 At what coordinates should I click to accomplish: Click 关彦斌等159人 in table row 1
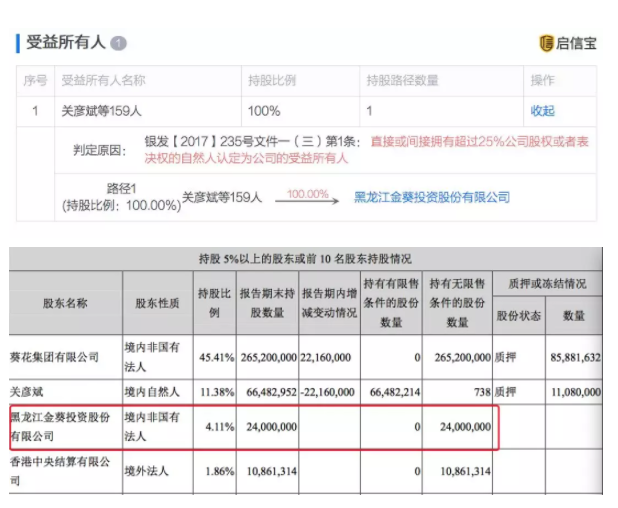tap(102, 111)
